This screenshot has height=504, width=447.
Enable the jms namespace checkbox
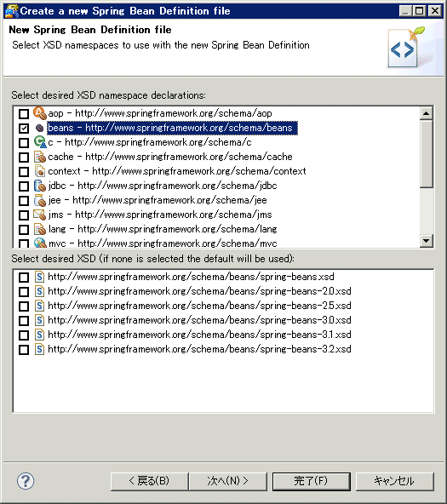click(24, 215)
